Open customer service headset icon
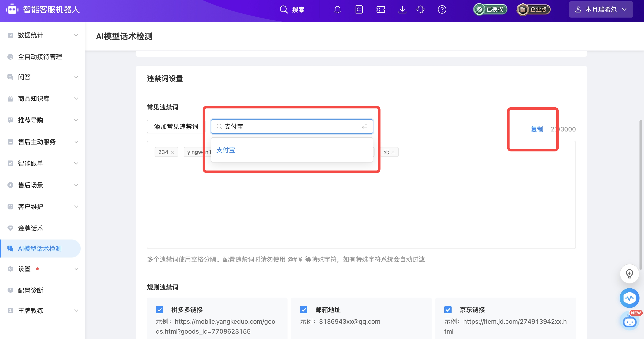The image size is (644, 339). coord(420,9)
